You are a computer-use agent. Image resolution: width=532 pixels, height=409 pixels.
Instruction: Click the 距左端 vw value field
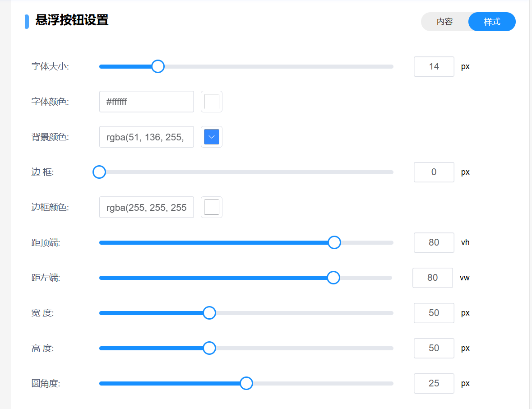pyautogui.click(x=432, y=278)
